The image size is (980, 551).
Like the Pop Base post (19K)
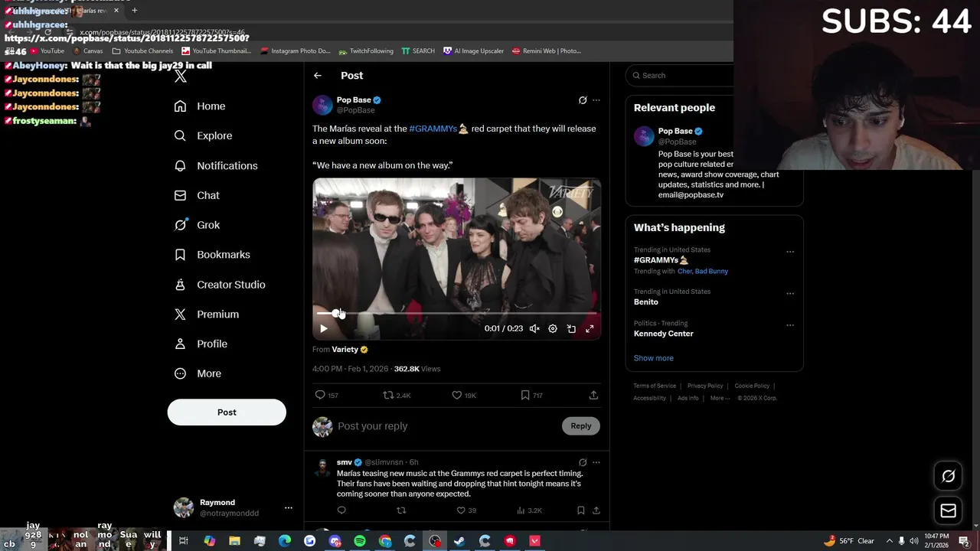(464, 395)
